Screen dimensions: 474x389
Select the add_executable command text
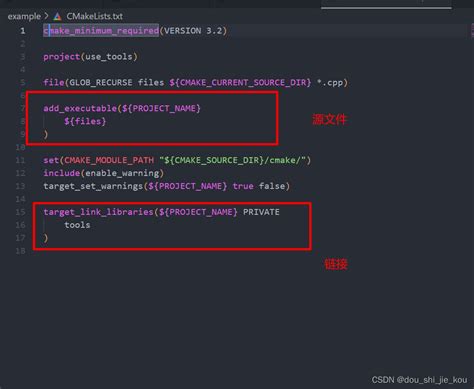point(80,108)
